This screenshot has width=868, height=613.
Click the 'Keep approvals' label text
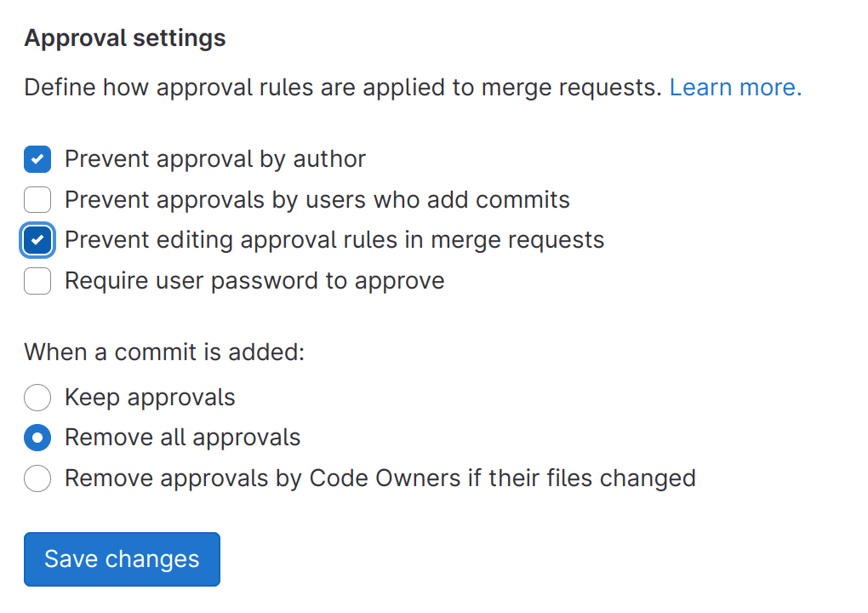[150, 398]
